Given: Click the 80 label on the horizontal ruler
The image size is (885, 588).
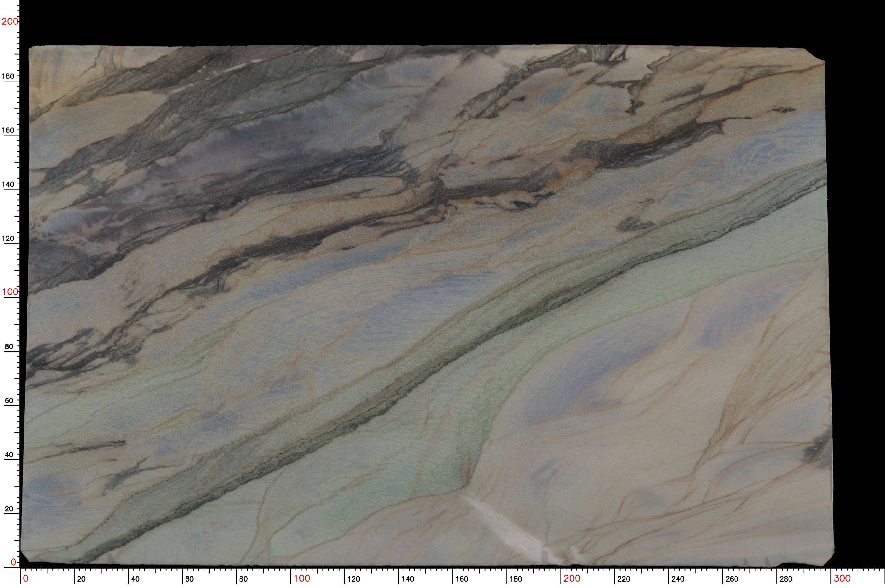Looking at the screenshot, I should 243,579.
